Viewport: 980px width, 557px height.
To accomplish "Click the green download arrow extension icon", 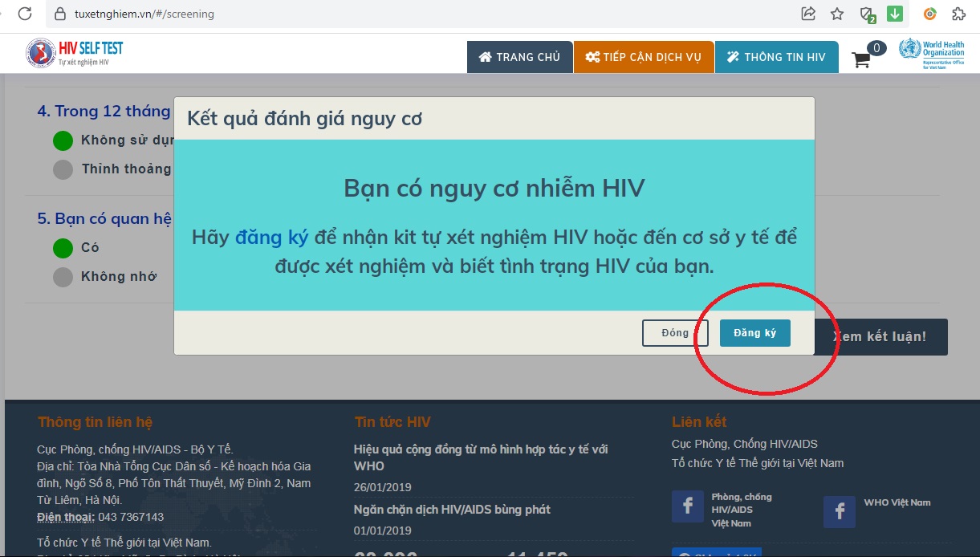I will pyautogui.click(x=894, y=14).
